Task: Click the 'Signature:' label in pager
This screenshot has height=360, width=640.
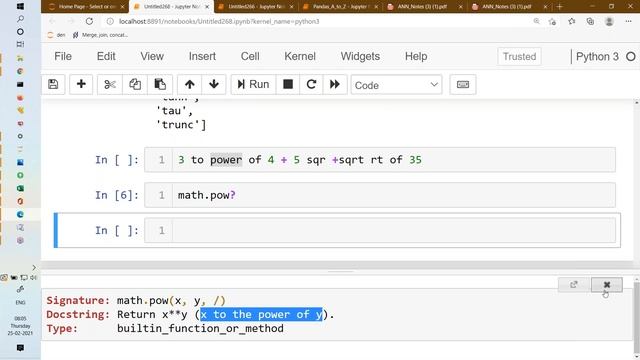Action: coord(78,300)
